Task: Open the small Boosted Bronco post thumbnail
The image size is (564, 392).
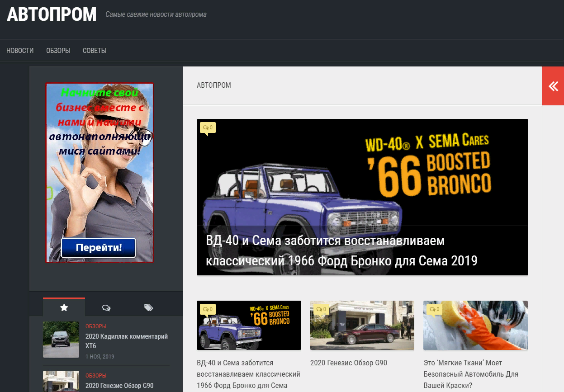Action: click(249, 326)
